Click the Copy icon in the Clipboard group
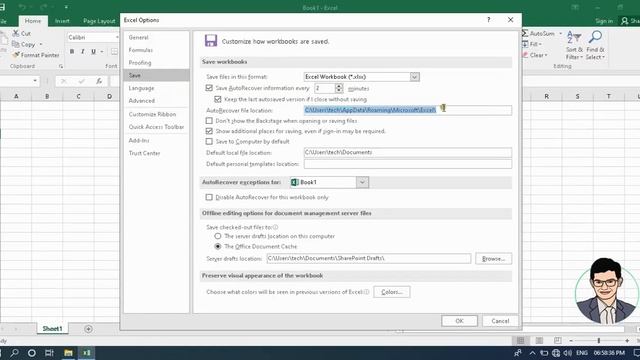Viewport: 640px width, 360px height. click(16, 44)
